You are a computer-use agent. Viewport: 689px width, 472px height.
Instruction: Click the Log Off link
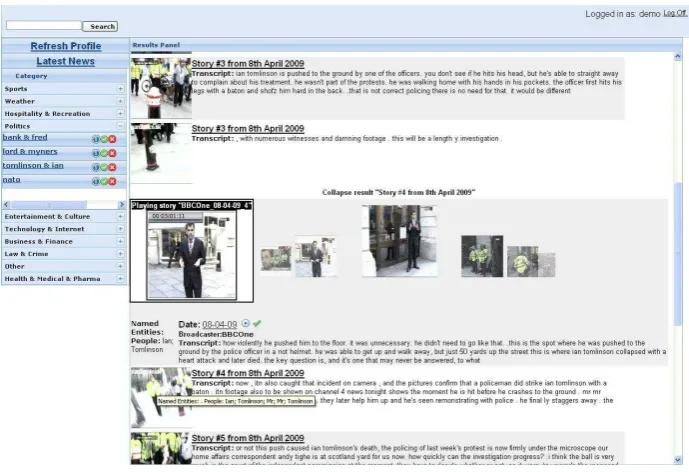point(675,13)
